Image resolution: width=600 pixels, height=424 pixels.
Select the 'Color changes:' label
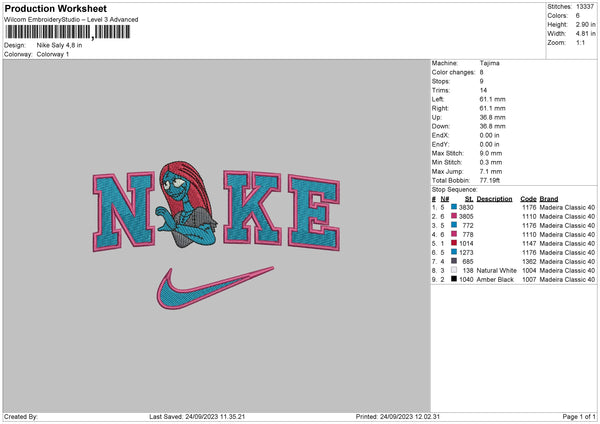point(453,72)
